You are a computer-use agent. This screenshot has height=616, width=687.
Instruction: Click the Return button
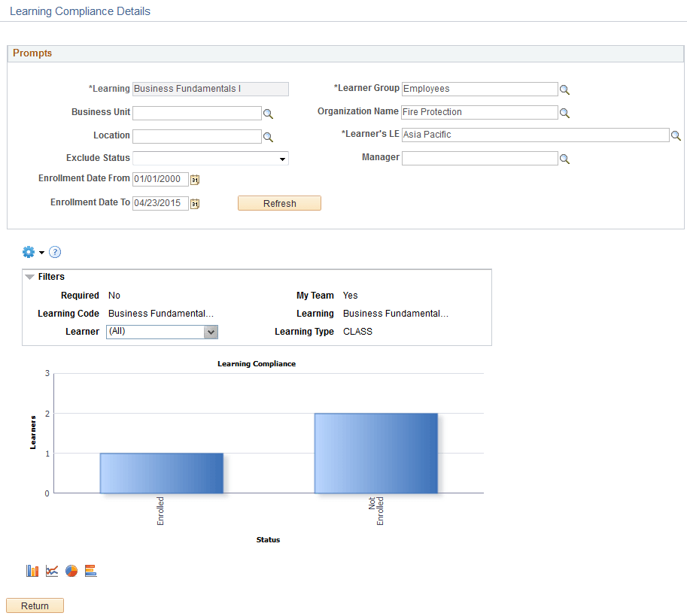pos(34,605)
